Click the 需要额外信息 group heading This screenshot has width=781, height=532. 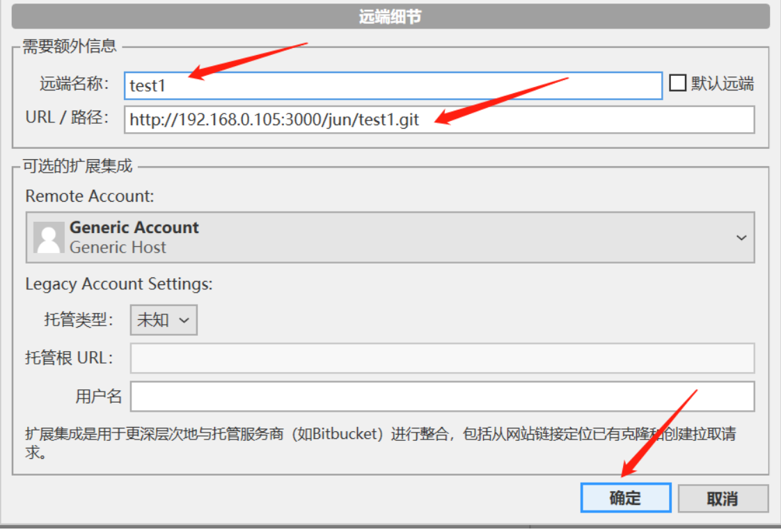(x=69, y=47)
